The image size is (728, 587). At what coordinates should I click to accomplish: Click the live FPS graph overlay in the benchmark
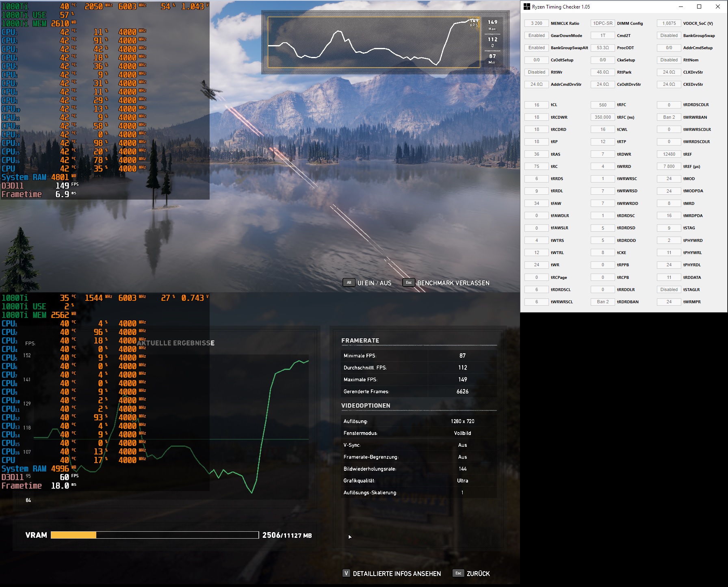click(374, 42)
